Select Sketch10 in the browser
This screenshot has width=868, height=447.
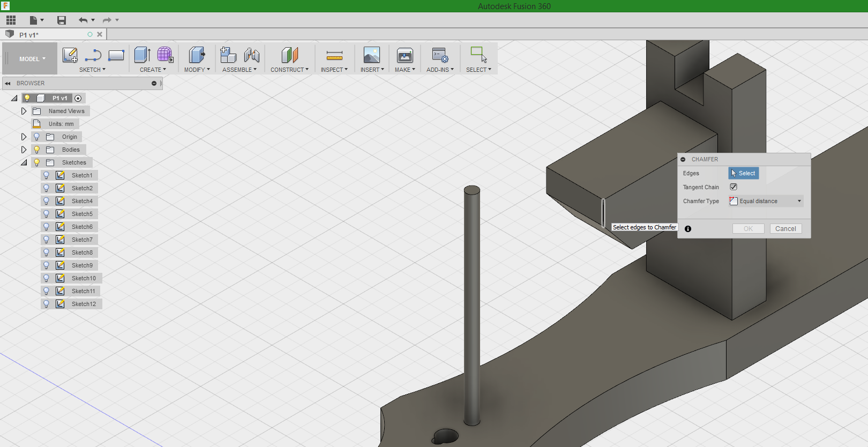(84, 278)
